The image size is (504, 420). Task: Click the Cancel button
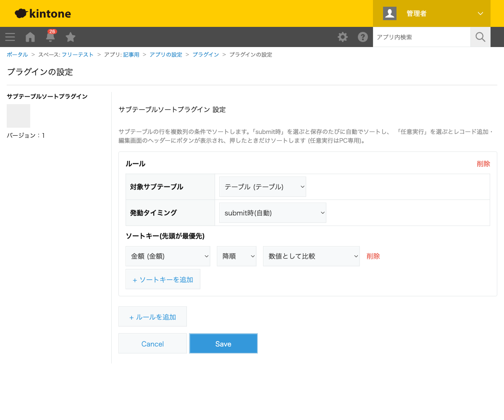point(152,344)
